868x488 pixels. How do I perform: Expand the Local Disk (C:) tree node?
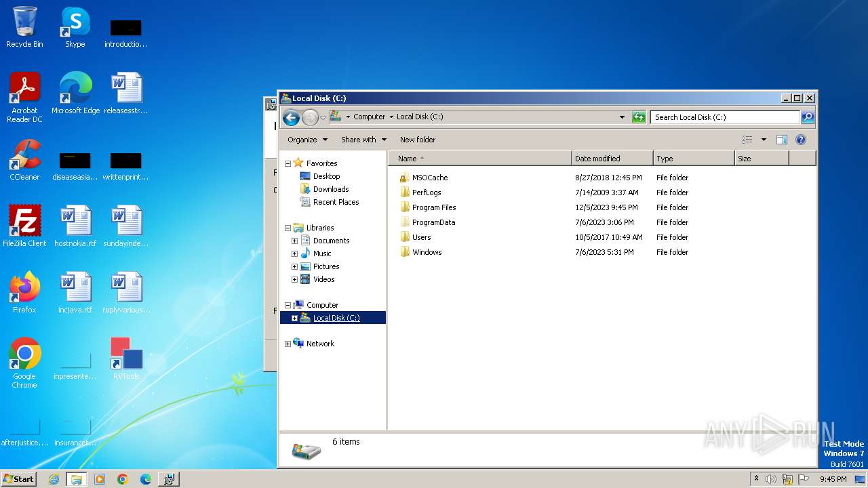click(x=294, y=318)
